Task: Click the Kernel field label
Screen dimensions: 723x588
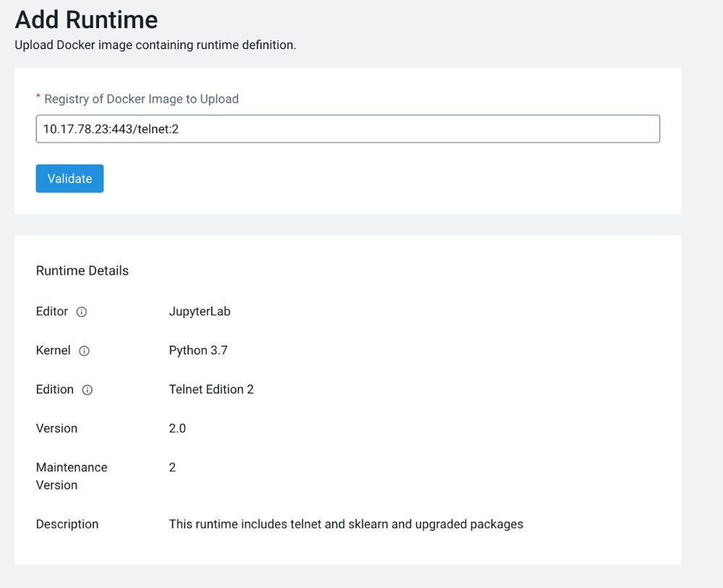Action: [53, 351]
